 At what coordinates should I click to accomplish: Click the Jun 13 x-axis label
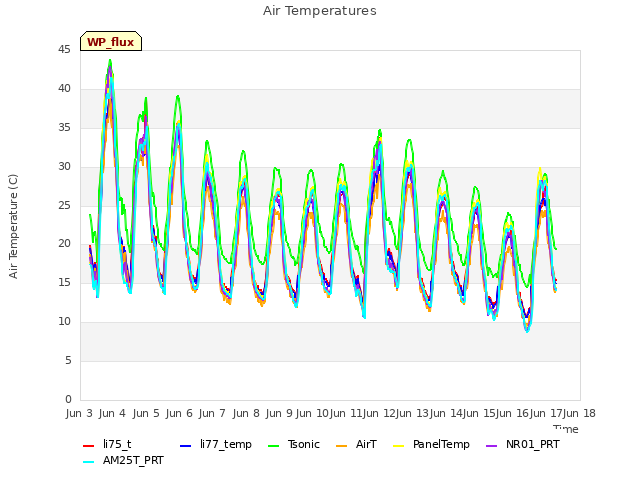[412, 413]
